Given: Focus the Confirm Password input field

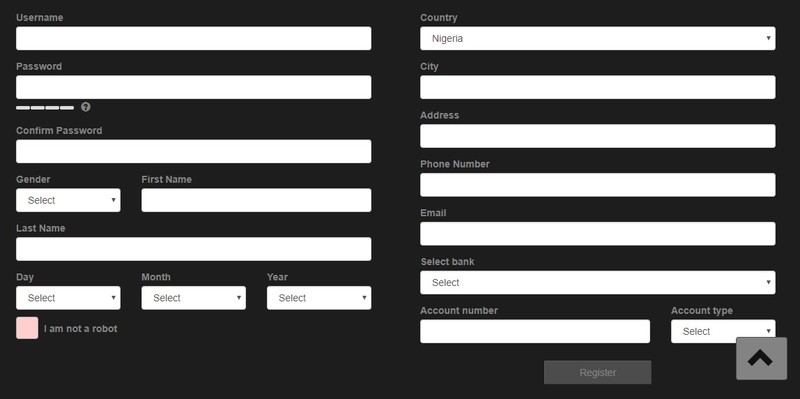Looking at the screenshot, I should (193, 151).
